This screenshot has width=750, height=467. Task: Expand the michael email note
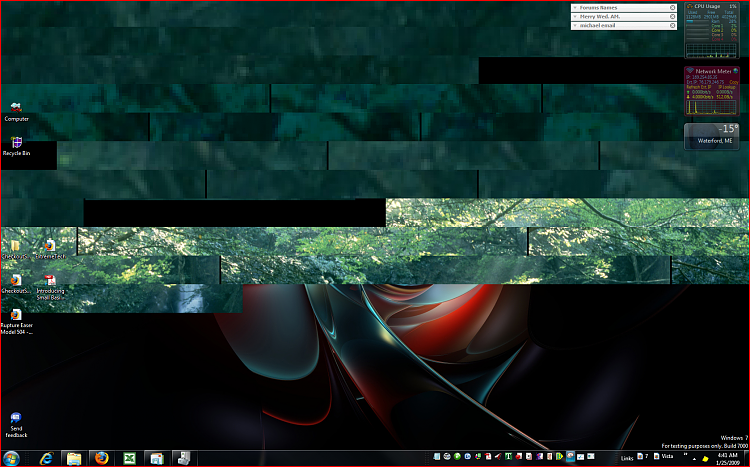(575, 25)
